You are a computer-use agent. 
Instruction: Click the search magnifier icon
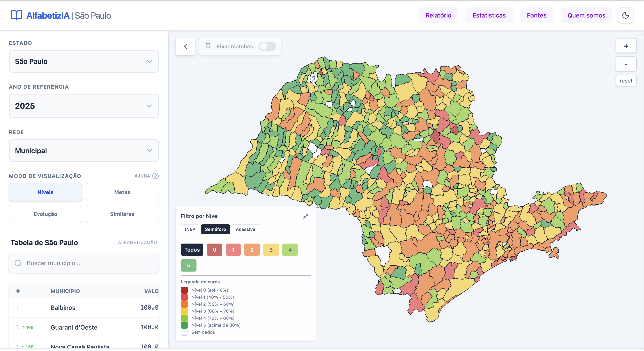[18, 263]
